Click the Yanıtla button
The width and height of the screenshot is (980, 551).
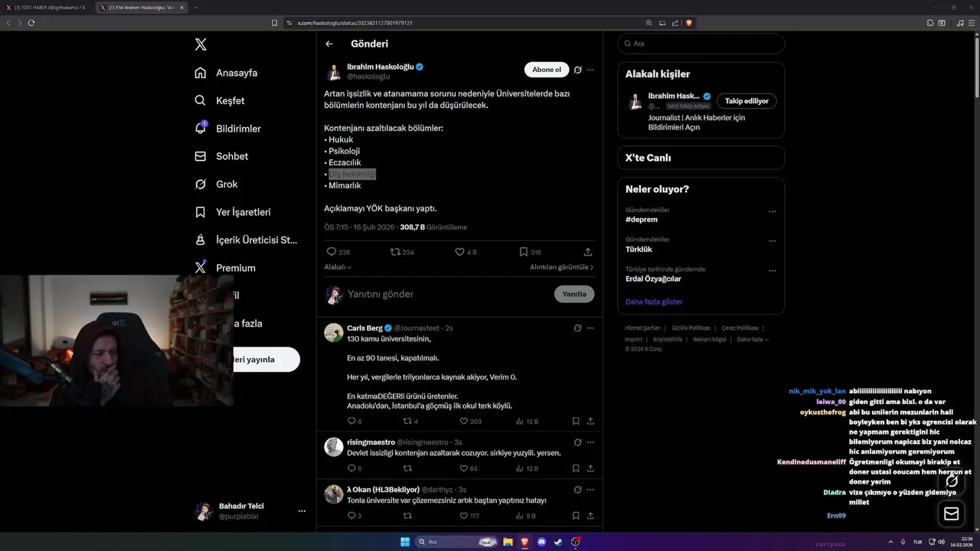point(574,294)
